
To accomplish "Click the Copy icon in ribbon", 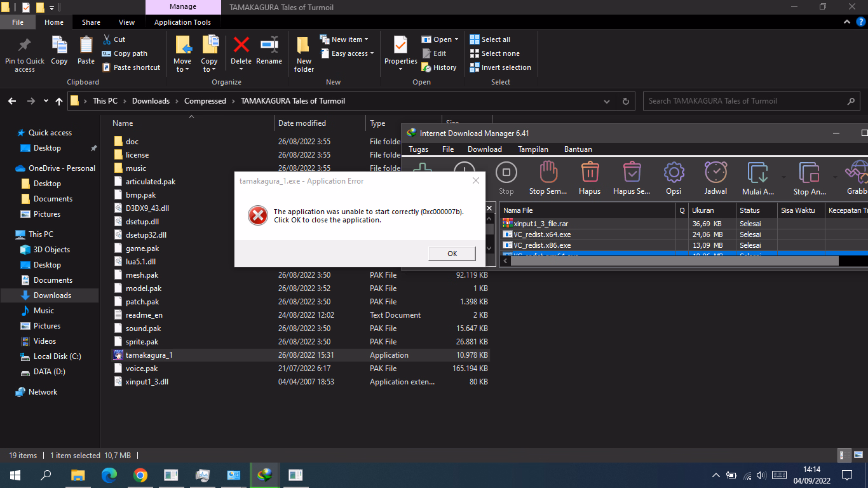I will (59, 45).
